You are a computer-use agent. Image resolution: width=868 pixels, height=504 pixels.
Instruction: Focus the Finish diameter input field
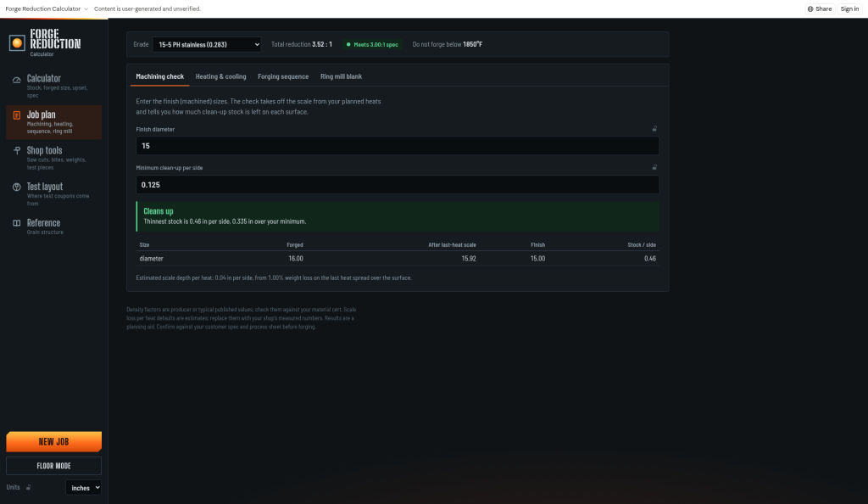[398, 146]
